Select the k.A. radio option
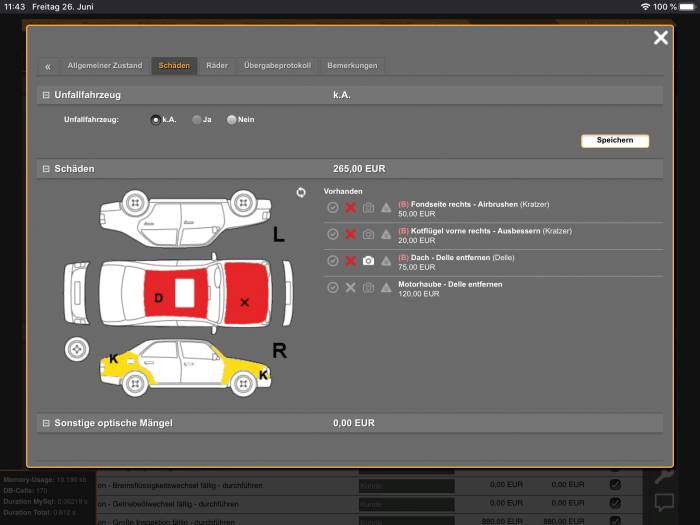The height and width of the screenshot is (525, 700). coord(155,120)
